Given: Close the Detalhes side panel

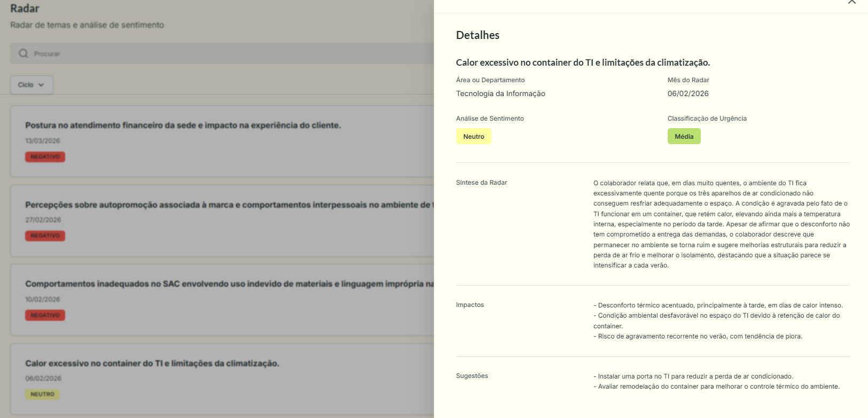Looking at the screenshot, I should click(851, 2).
